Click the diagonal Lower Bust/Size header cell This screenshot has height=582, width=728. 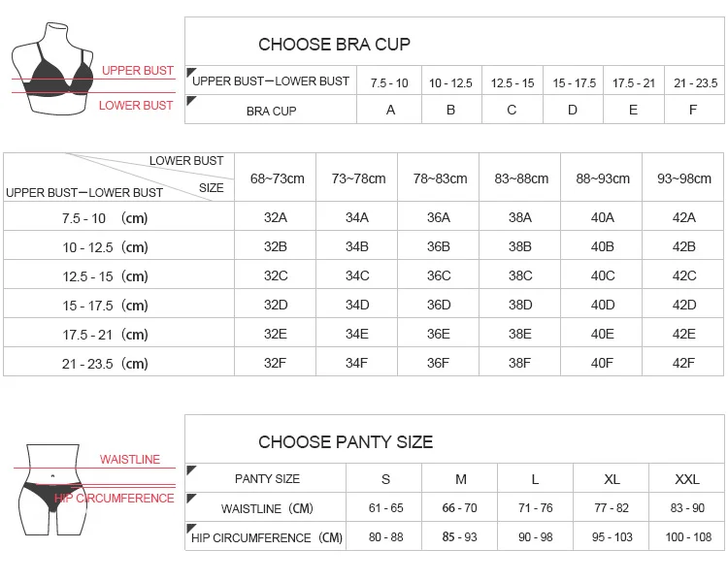[119, 177]
